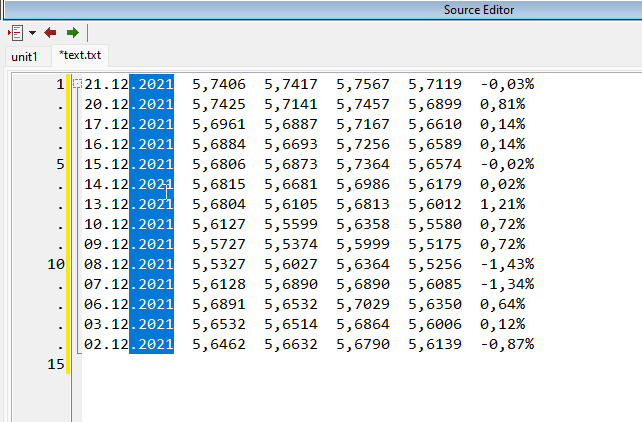Click the Source Editor title bar

click(479, 10)
